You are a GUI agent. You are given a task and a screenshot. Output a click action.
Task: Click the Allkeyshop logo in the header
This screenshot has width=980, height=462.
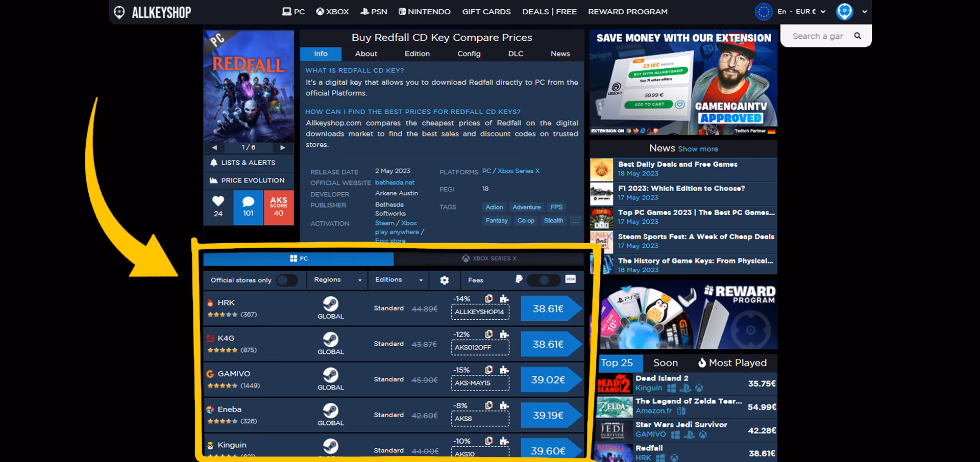[152, 12]
